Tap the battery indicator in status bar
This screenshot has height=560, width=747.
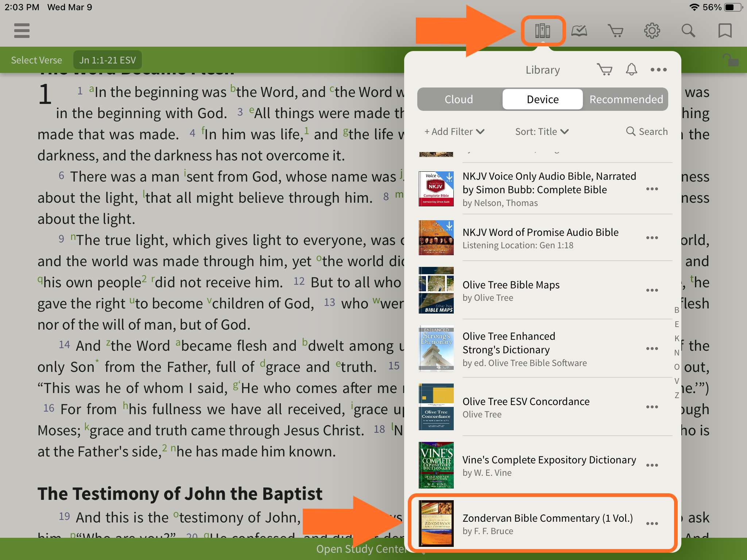tap(733, 7)
